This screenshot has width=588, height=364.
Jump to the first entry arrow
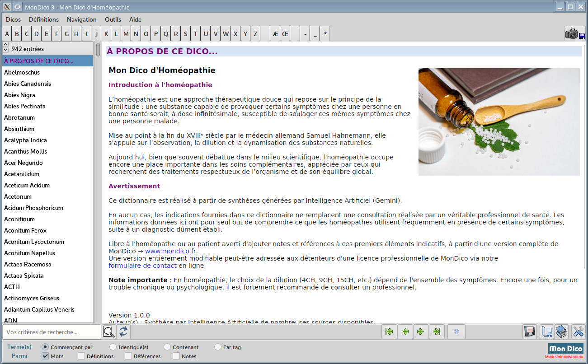(389, 332)
